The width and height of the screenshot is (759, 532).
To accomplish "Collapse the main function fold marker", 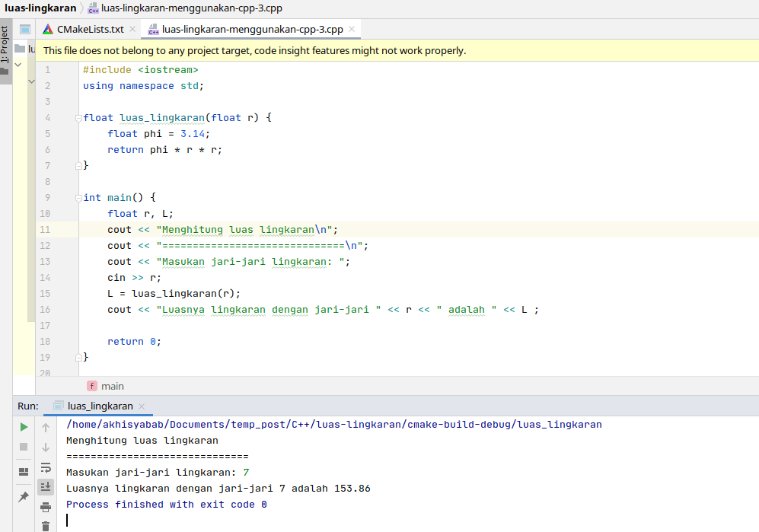I will tap(78, 198).
